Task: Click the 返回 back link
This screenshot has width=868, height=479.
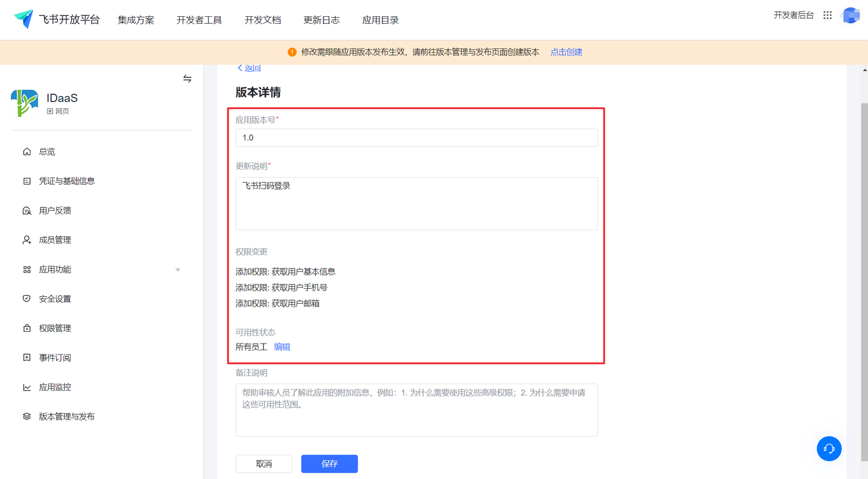Action: (x=249, y=68)
